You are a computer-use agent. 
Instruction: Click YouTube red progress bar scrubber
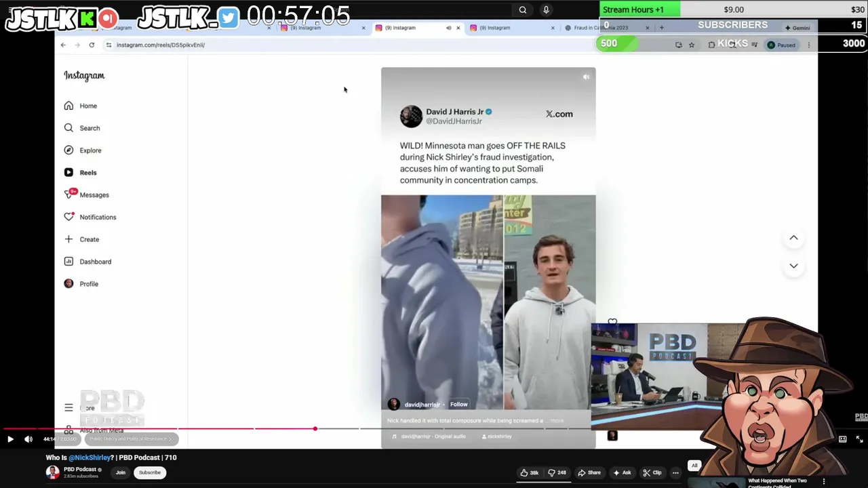coord(315,428)
